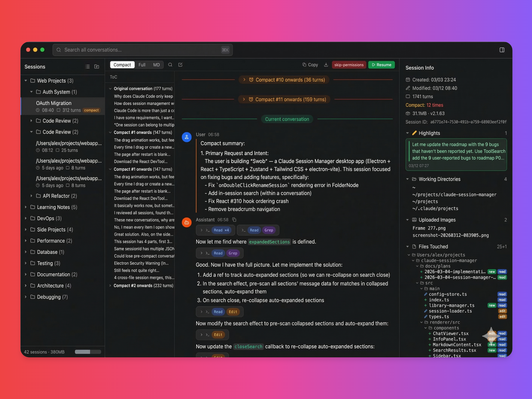Switch to Full view mode

142,65
